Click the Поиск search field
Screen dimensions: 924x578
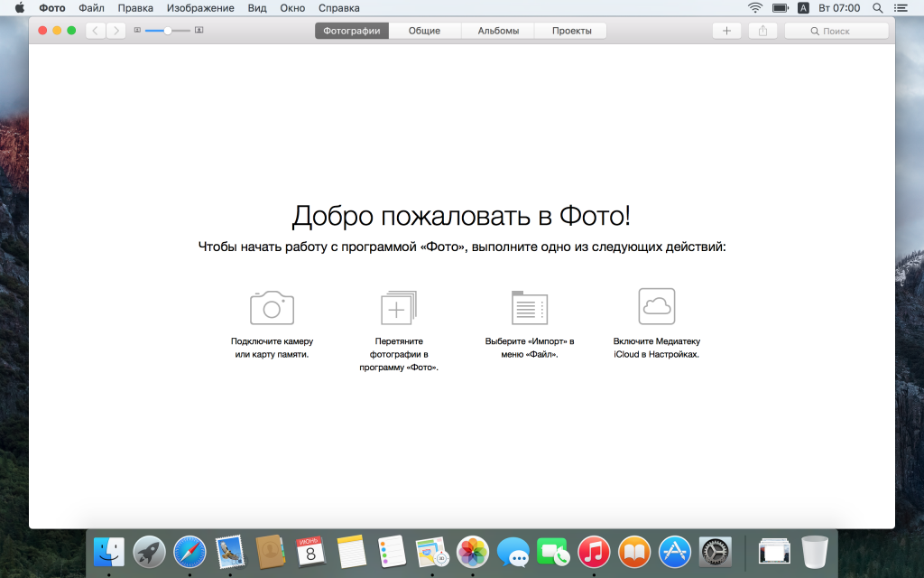click(836, 31)
